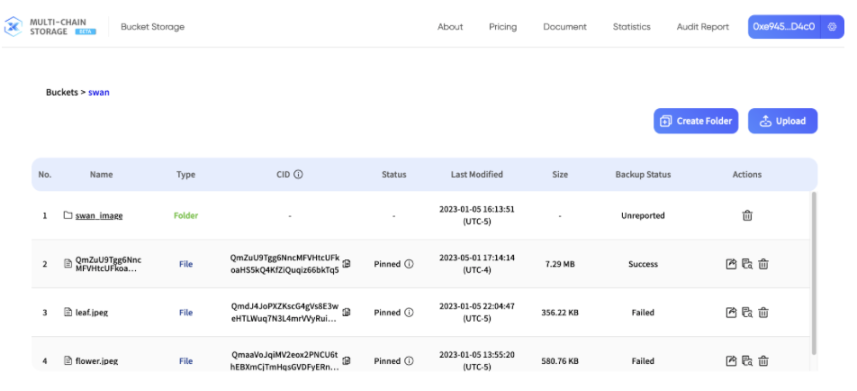
Task: Show Pinned status info for leaf.jpeg
Action: [409, 312]
